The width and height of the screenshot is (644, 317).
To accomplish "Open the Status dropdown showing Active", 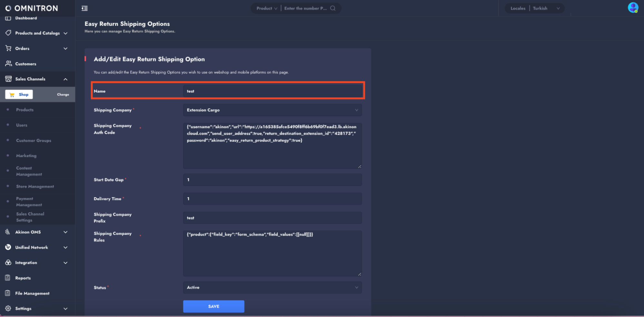I will click(272, 287).
